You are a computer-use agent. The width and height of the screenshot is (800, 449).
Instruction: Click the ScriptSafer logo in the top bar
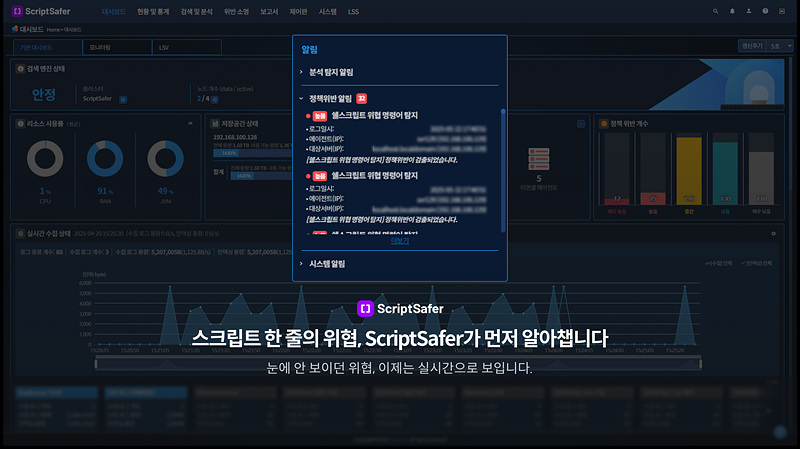41,11
